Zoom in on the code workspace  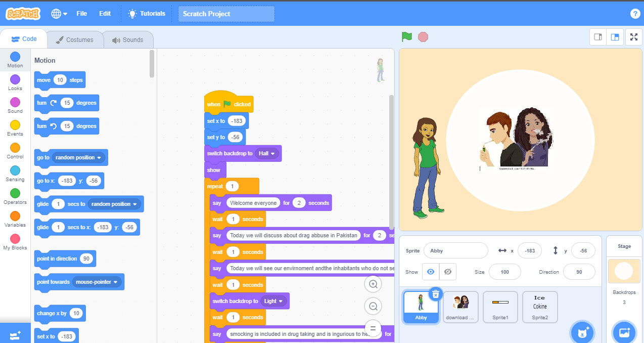373,284
